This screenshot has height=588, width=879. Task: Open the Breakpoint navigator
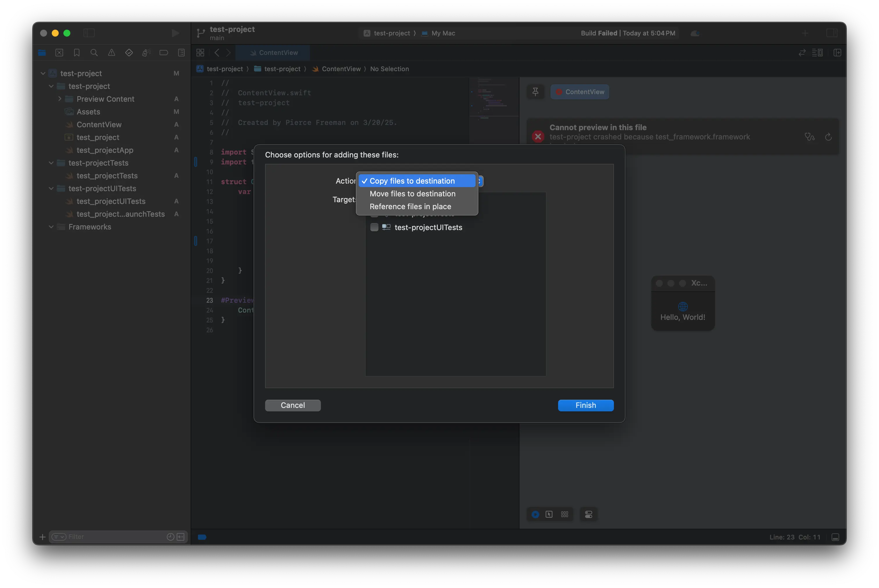click(164, 53)
